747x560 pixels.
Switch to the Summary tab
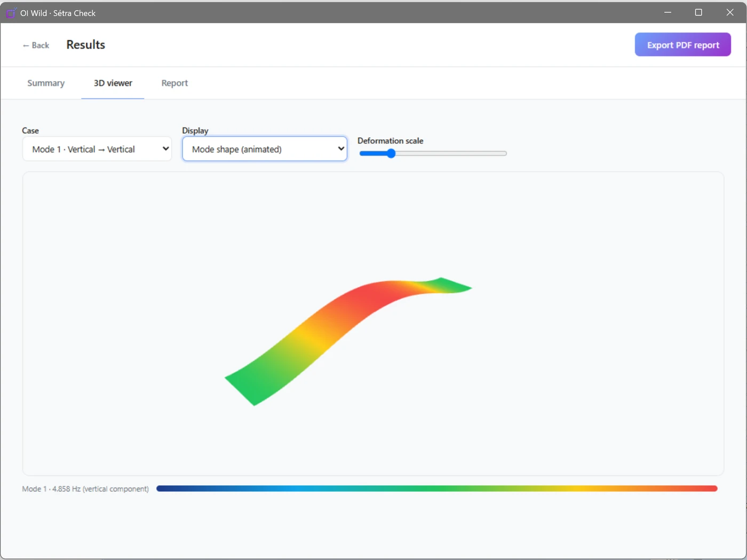click(x=46, y=83)
